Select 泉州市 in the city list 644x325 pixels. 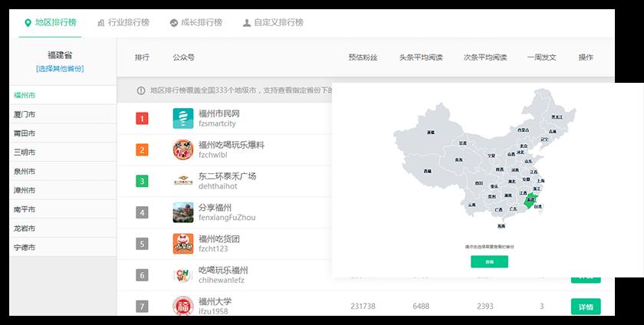[63, 171]
